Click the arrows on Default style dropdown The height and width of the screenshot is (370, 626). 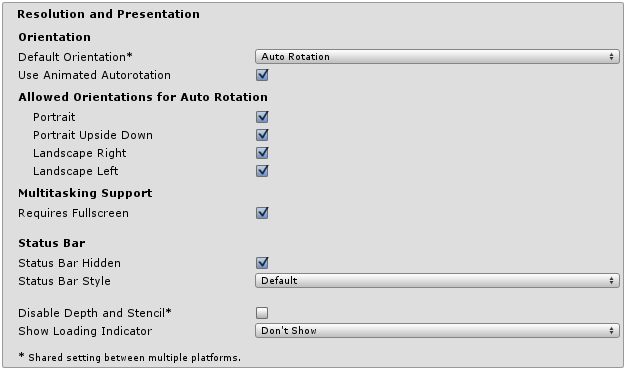pyautogui.click(x=611, y=281)
